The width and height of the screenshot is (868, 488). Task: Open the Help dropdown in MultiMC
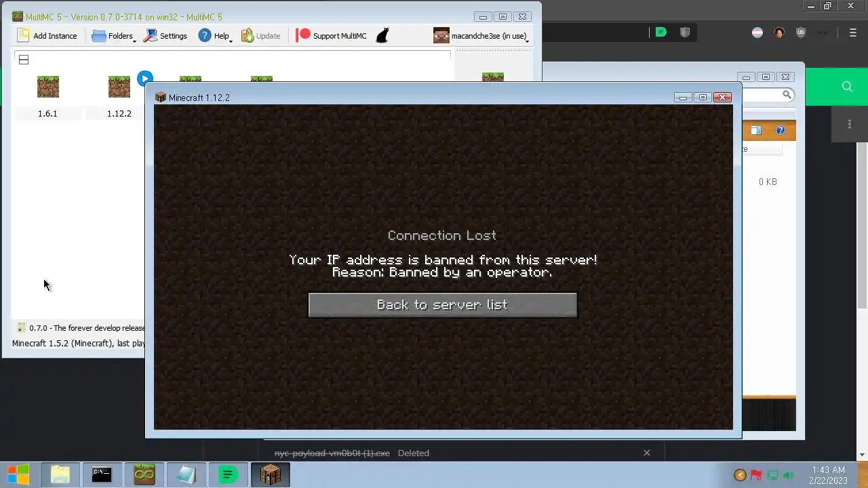pos(215,36)
